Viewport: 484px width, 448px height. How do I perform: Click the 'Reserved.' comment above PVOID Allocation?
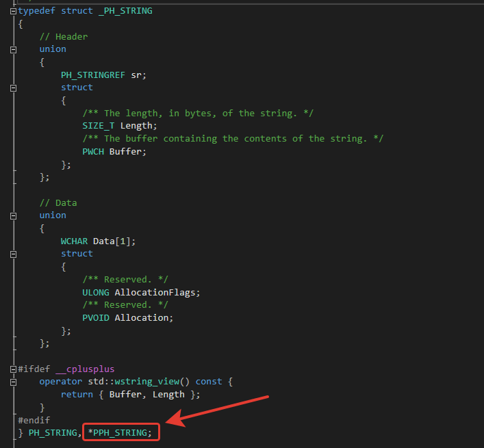point(125,305)
